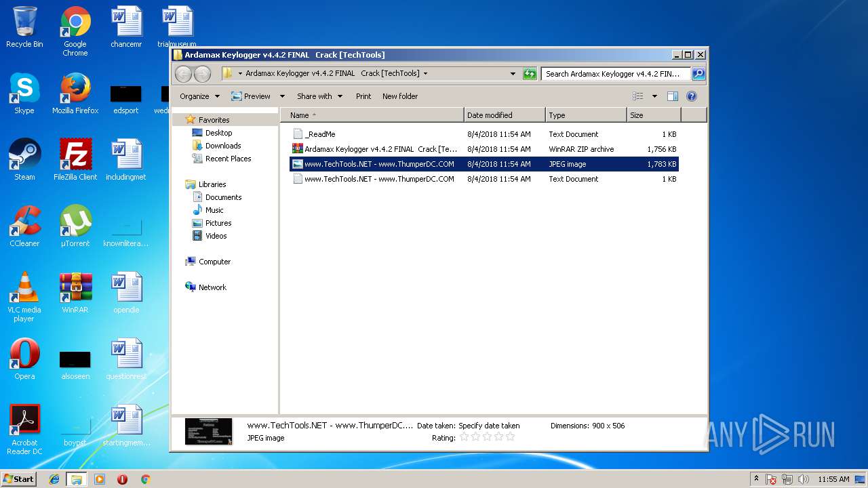Click JPEG thumbnail in details pane
The height and width of the screenshot is (488, 868).
coord(209,431)
